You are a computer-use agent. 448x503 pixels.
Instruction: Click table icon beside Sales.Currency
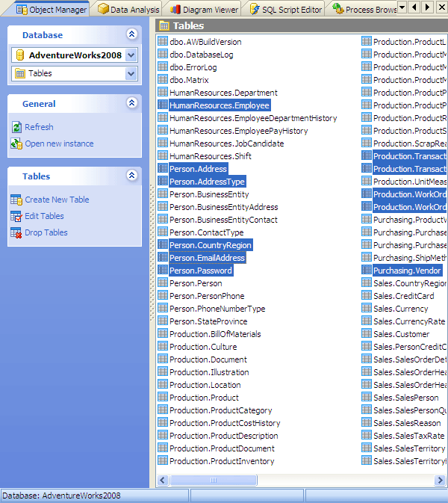coord(367,309)
